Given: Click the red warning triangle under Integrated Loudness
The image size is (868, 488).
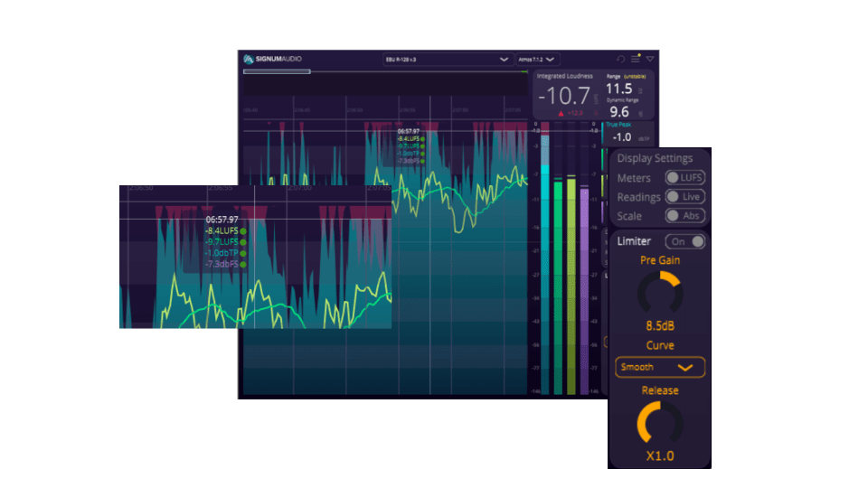Looking at the screenshot, I should pos(561,114).
